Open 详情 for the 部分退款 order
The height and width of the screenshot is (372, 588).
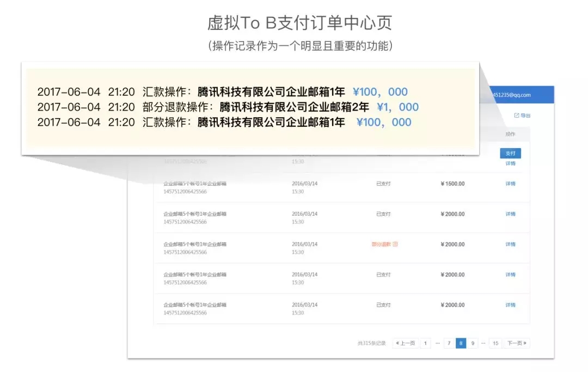pyautogui.click(x=510, y=245)
